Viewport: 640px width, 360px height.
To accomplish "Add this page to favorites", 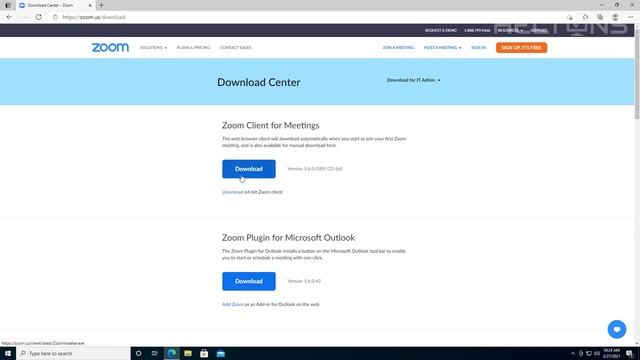I will pos(570,17).
